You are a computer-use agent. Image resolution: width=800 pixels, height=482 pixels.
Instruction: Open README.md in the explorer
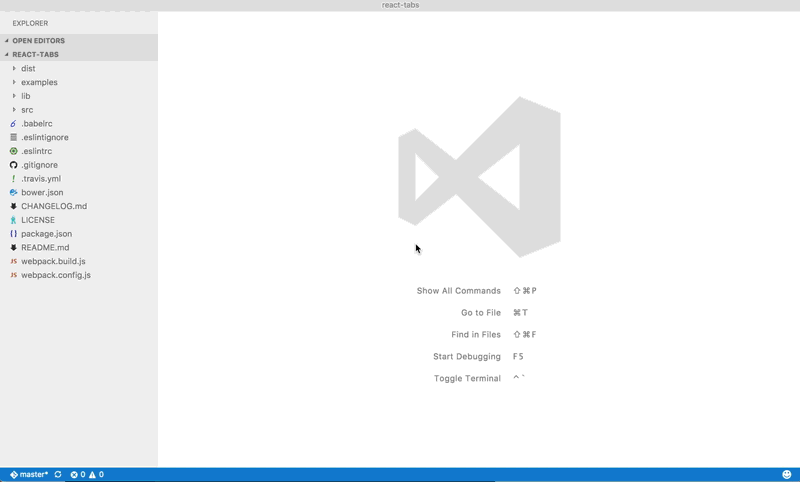[x=45, y=247]
